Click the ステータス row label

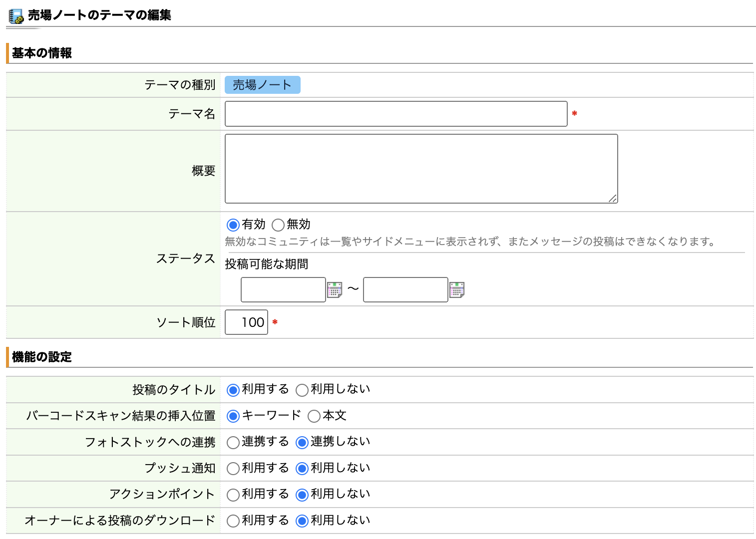click(x=186, y=259)
